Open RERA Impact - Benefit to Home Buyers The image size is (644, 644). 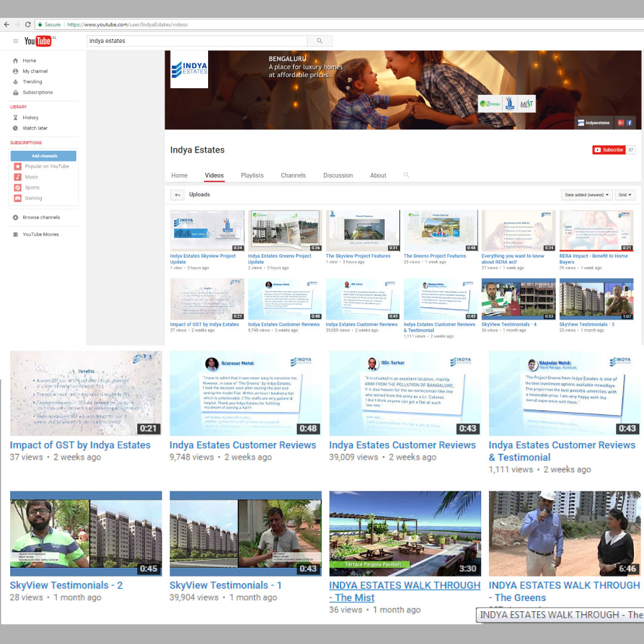point(593,259)
